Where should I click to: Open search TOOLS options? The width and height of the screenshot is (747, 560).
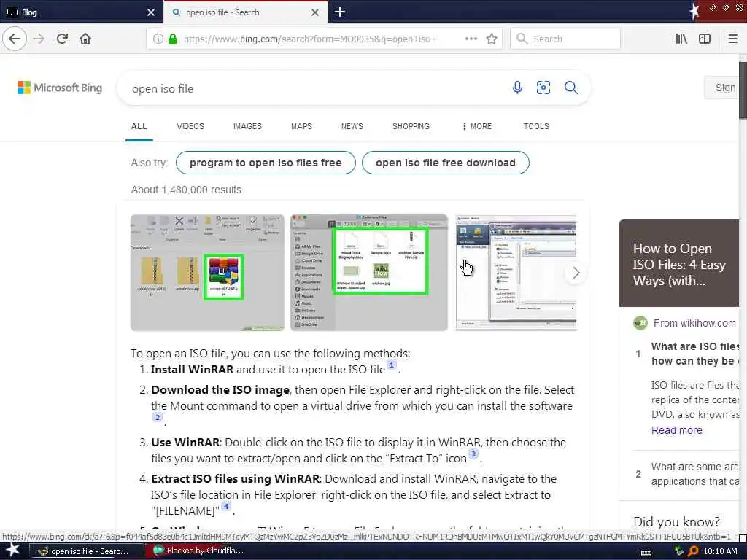pyautogui.click(x=536, y=126)
